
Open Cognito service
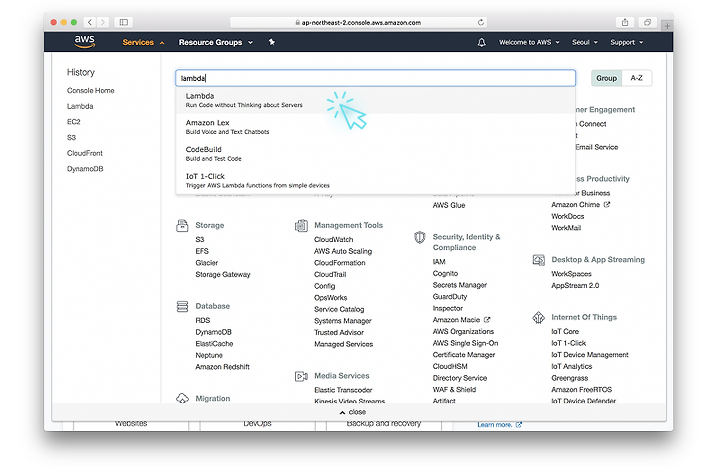445,273
